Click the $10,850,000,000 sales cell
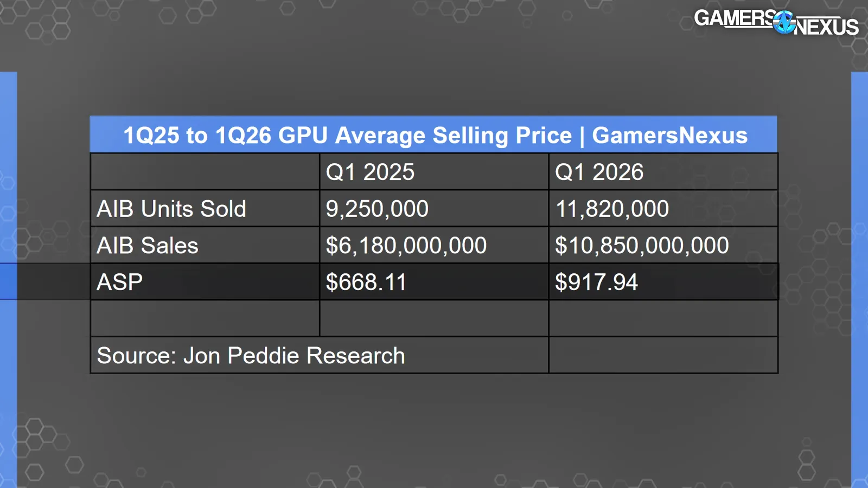 pyautogui.click(x=663, y=245)
